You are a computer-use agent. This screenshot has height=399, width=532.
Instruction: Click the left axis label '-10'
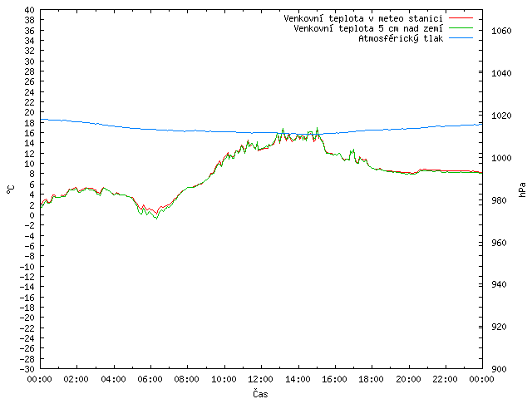click(27, 267)
